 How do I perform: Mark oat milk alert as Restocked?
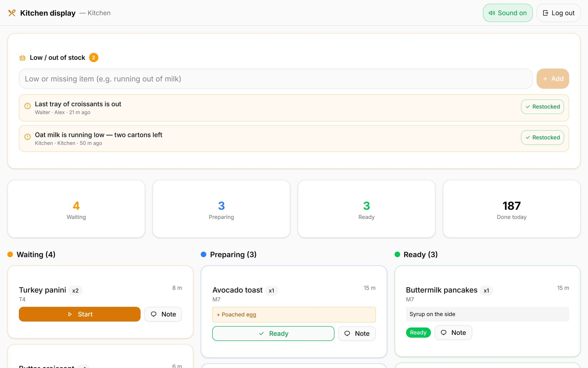[542, 138]
